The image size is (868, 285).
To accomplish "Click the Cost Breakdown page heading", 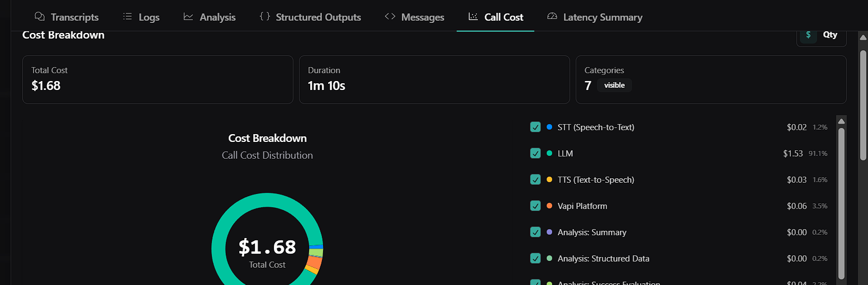I will (x=63, y=35).
